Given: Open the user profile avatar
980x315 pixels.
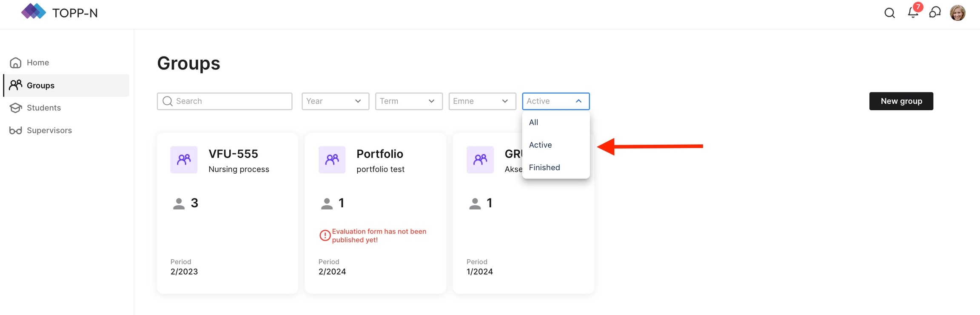Looking at the screenshot, I should coord(957,13).
